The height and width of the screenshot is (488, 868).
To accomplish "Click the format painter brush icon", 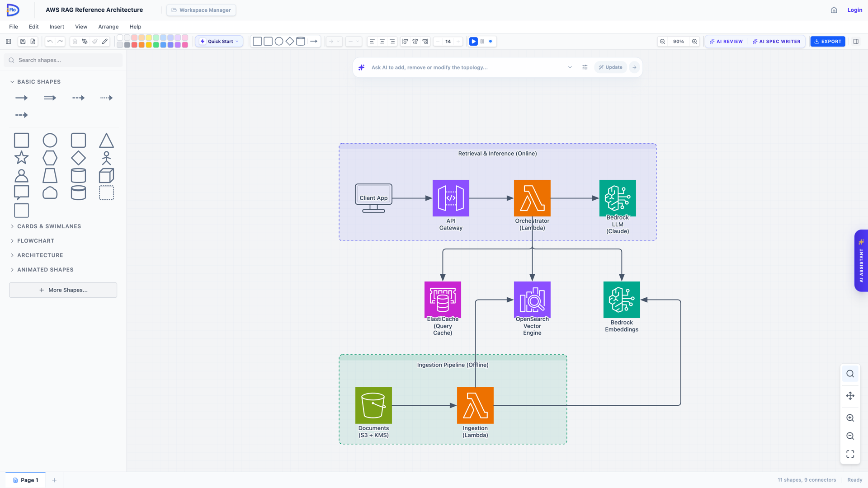I will click(95, 41).
